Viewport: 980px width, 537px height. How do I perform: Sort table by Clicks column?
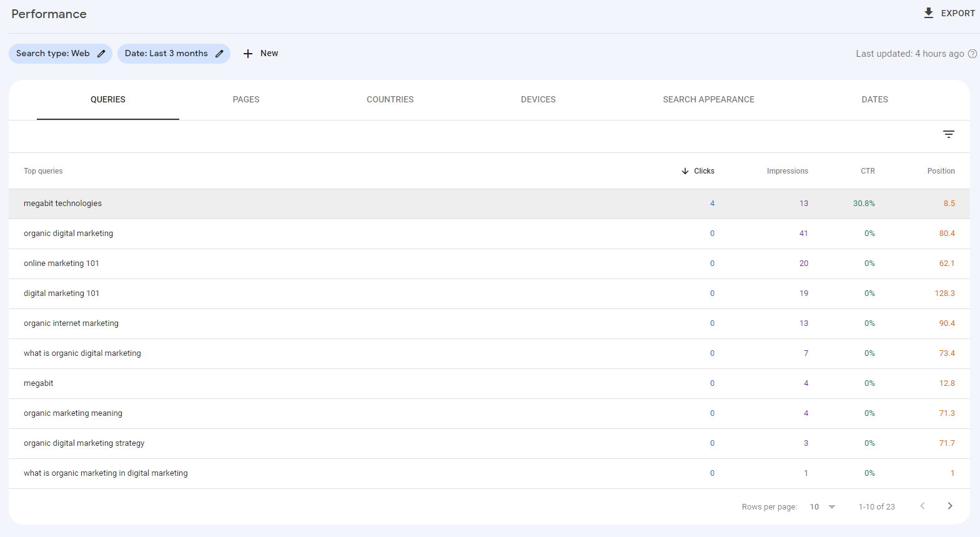(703, 171)
